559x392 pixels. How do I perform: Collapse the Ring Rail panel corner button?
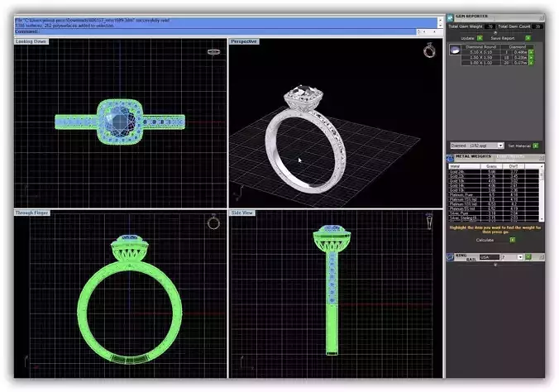point(542,257)
